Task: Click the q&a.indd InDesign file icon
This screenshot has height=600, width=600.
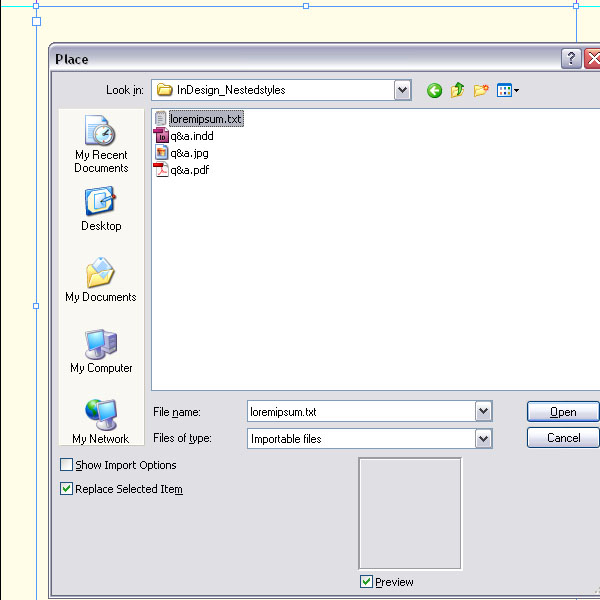Action: (161, 136)
